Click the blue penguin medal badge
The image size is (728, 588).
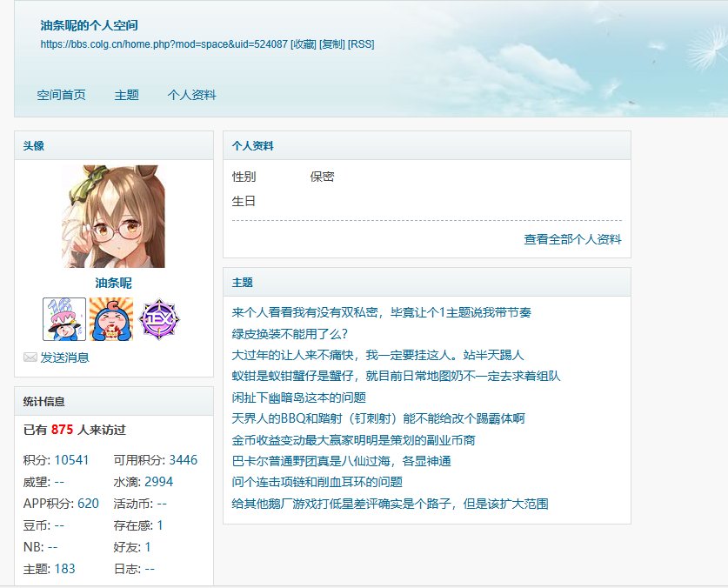click(x=111, y=319)
